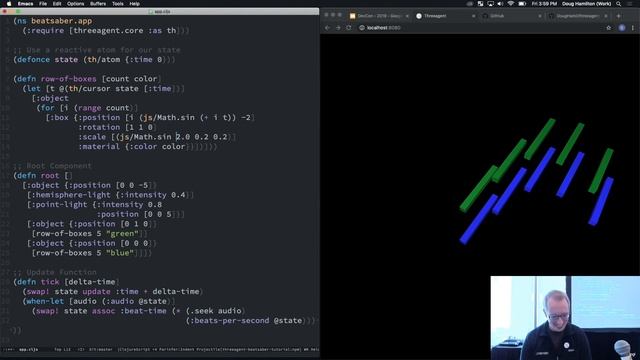Open the Options menu
The height and width of the screenshot is (360, 640).
click(76, 4)
